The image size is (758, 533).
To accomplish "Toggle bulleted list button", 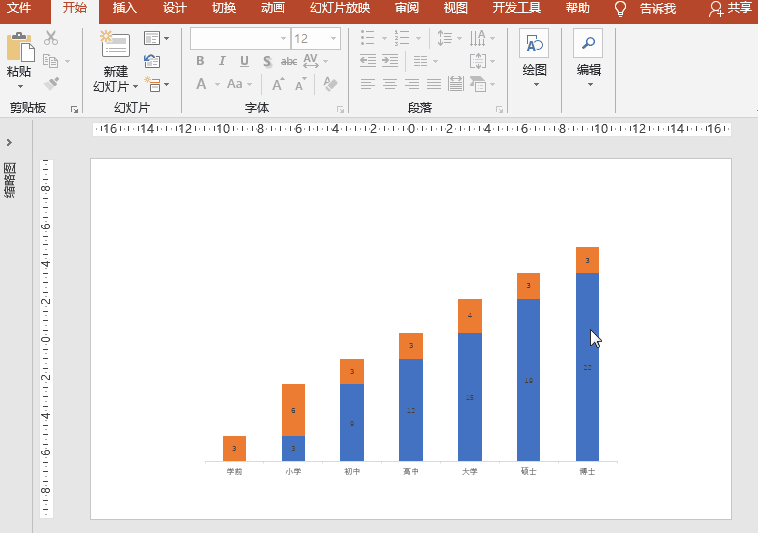I will [368, 38].
